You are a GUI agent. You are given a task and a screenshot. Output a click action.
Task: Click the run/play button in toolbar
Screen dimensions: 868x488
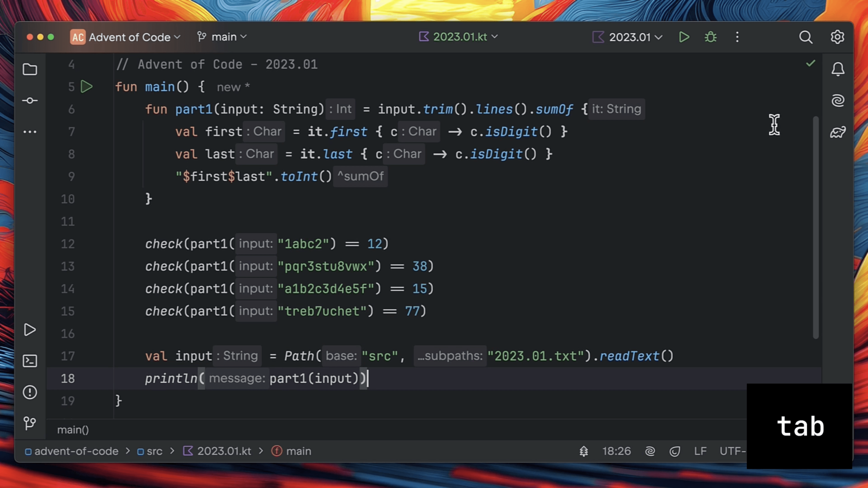(x=684, y=37)
